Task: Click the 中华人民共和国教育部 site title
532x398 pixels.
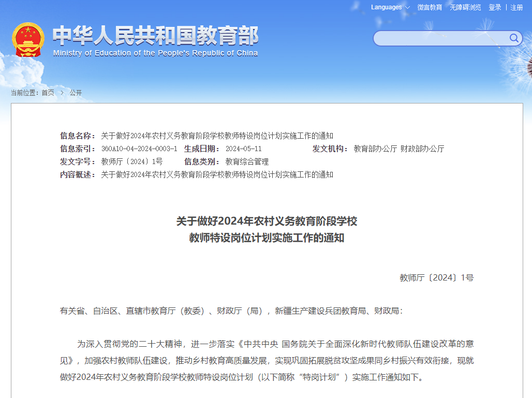Action: click(156, 35)
